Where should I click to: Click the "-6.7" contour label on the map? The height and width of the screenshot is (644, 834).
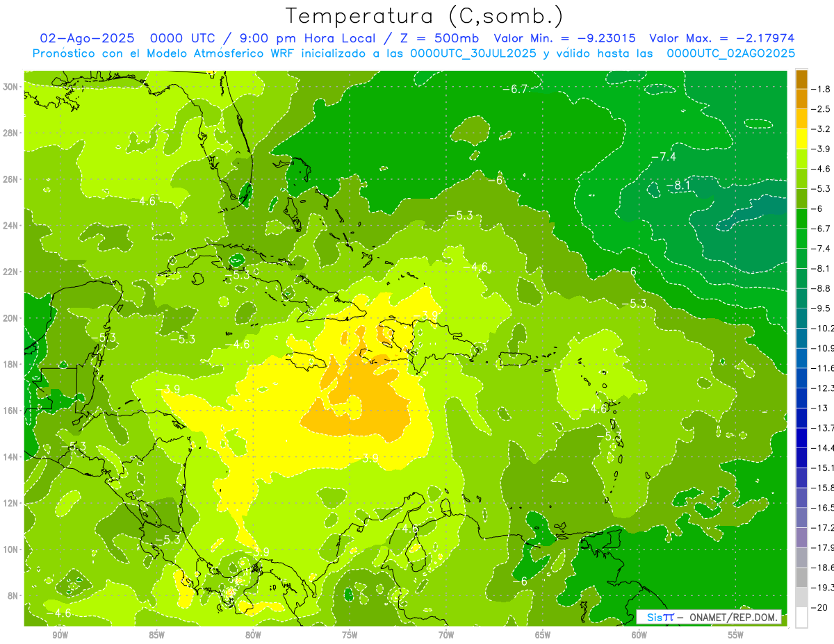tap(515, 88)
